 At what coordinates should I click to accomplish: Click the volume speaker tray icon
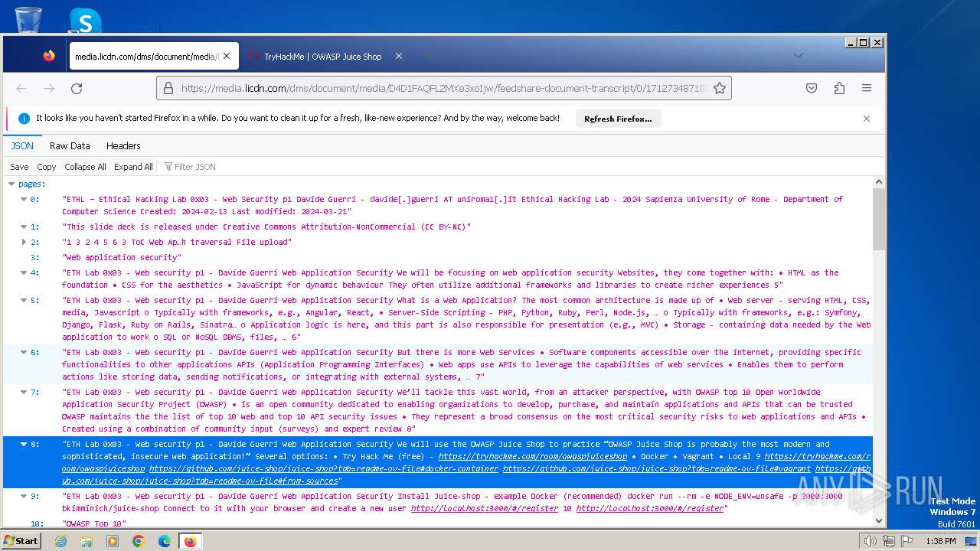tap(870, 541)
